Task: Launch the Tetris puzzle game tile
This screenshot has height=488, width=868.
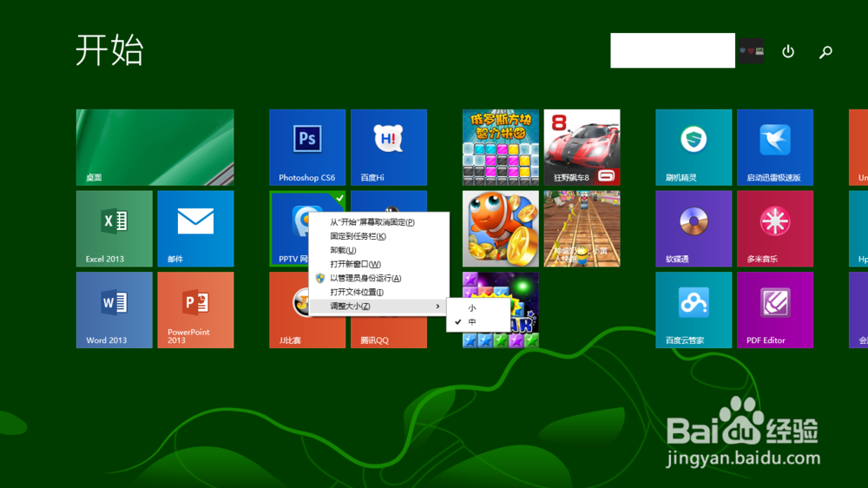Action: point(501,147)
